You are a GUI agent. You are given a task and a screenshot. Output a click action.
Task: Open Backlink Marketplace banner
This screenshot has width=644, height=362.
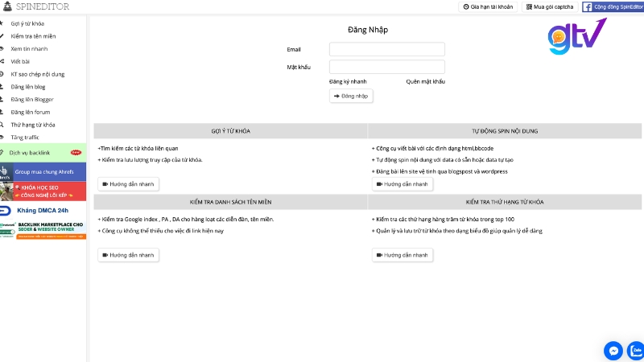point(43,230)
